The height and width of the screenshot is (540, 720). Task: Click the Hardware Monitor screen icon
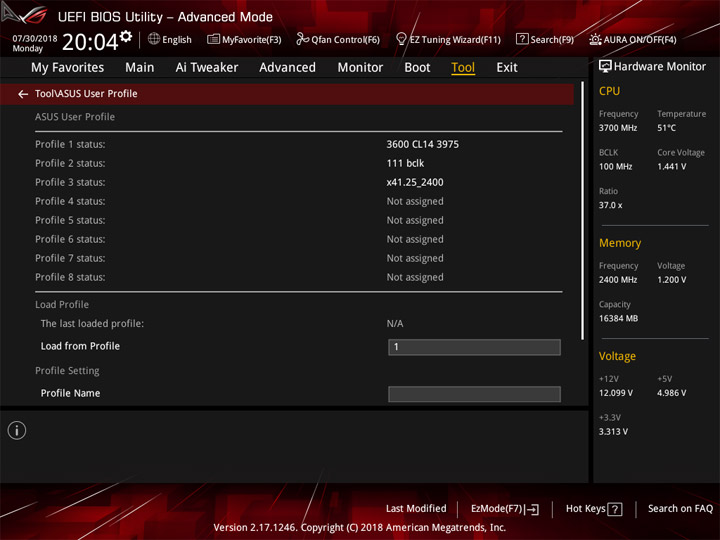(605, 66)
